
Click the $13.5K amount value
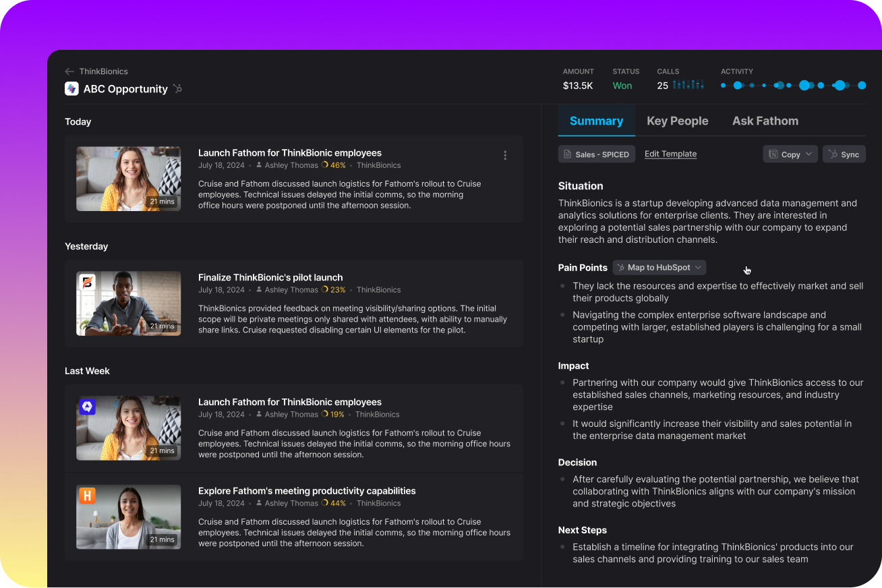click(578, 86)
